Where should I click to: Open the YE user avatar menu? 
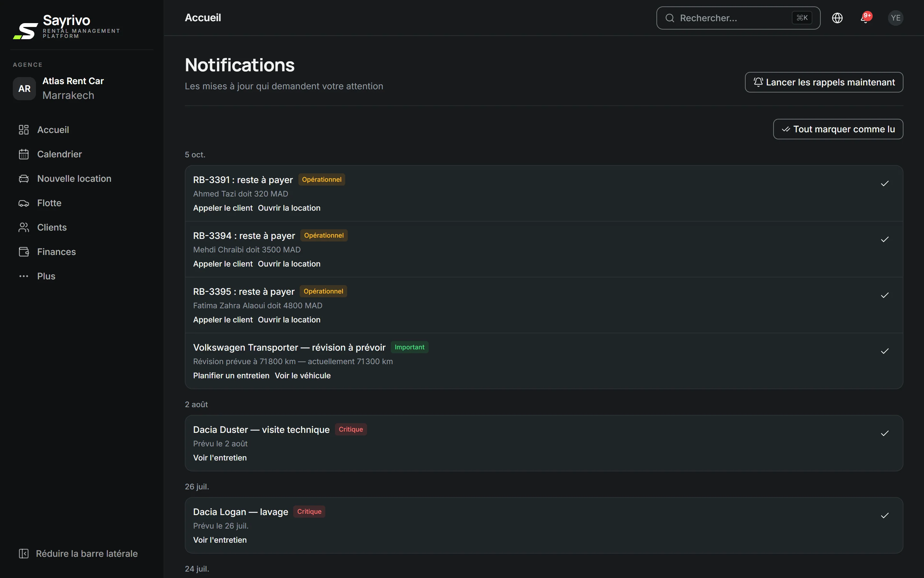click(895, 18)
